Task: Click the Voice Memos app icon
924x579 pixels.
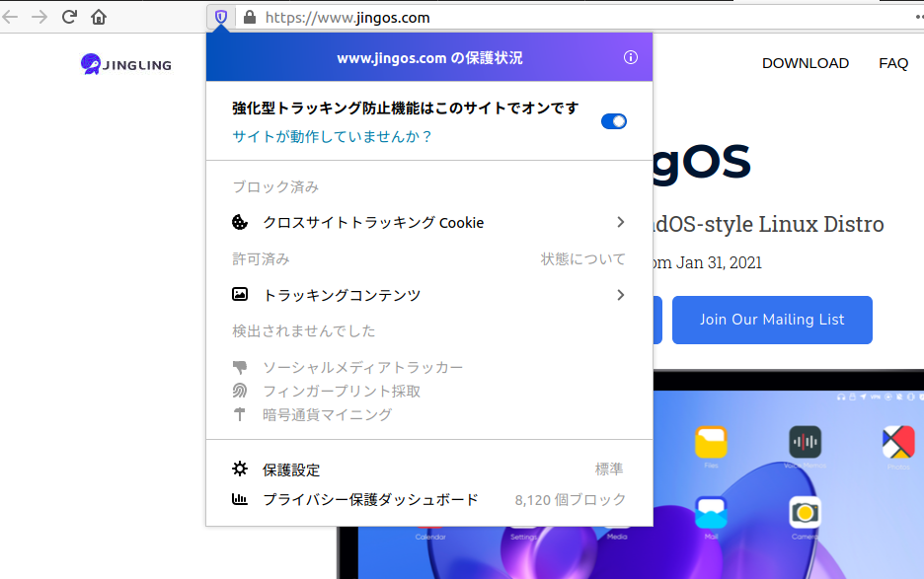Action: pyautogui.click(x=805, y=442)
